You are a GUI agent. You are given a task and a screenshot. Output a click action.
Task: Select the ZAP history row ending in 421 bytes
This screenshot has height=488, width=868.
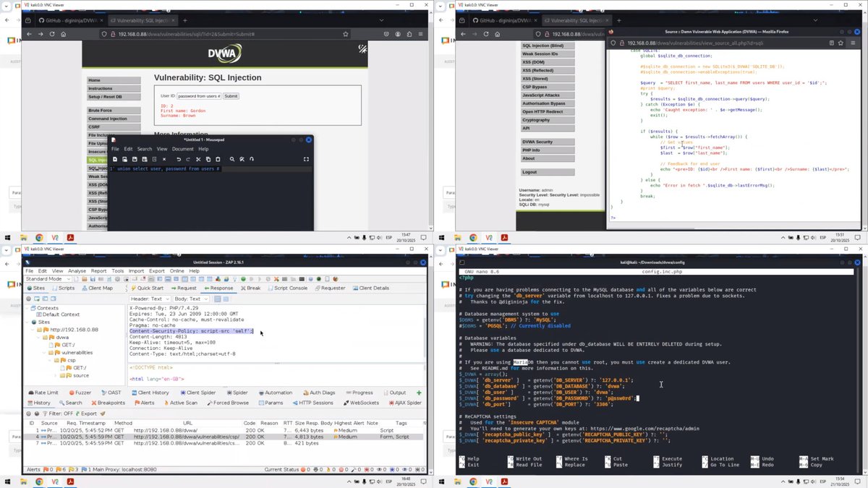click(x=224, y=443)
